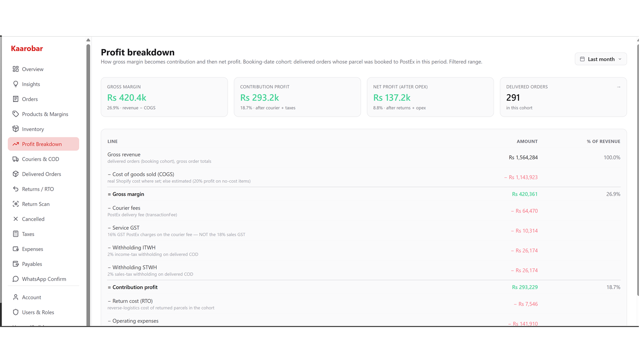Click the Gross Margin summary card
644x362 pixels.
tap(164, 97)
